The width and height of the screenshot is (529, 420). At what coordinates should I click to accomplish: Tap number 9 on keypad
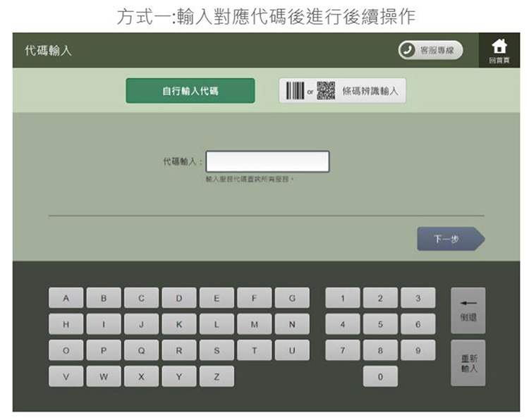(x=418, y=350)
